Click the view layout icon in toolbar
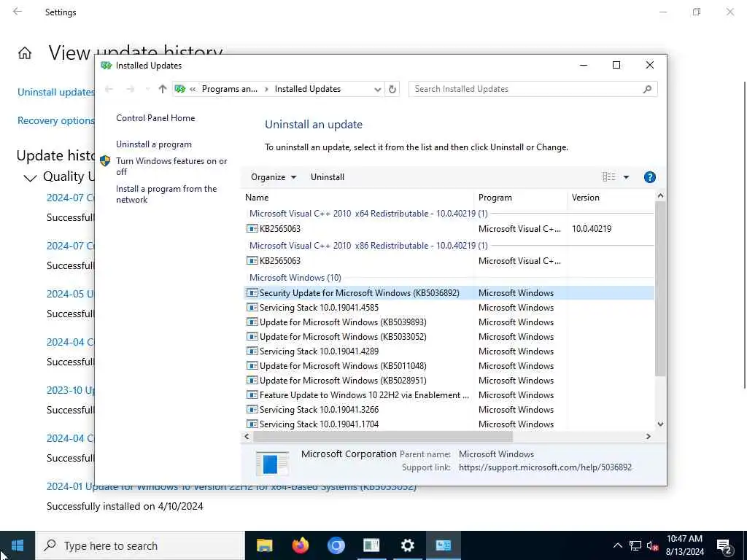 tap(609, 177)
